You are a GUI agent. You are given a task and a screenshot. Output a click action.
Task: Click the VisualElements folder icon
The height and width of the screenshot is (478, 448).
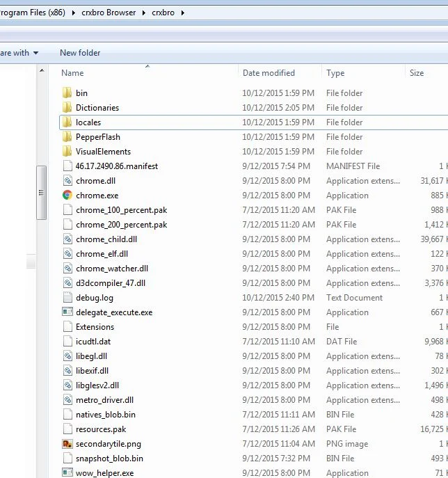point(67,151)
